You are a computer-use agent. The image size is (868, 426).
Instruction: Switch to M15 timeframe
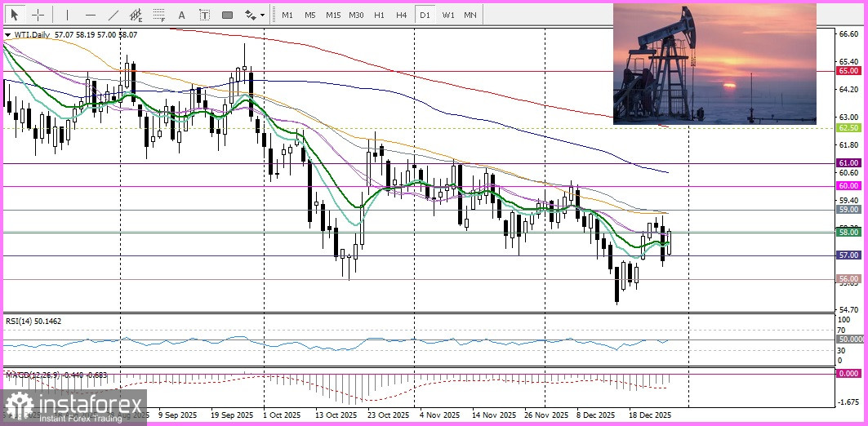pos(333,15)
